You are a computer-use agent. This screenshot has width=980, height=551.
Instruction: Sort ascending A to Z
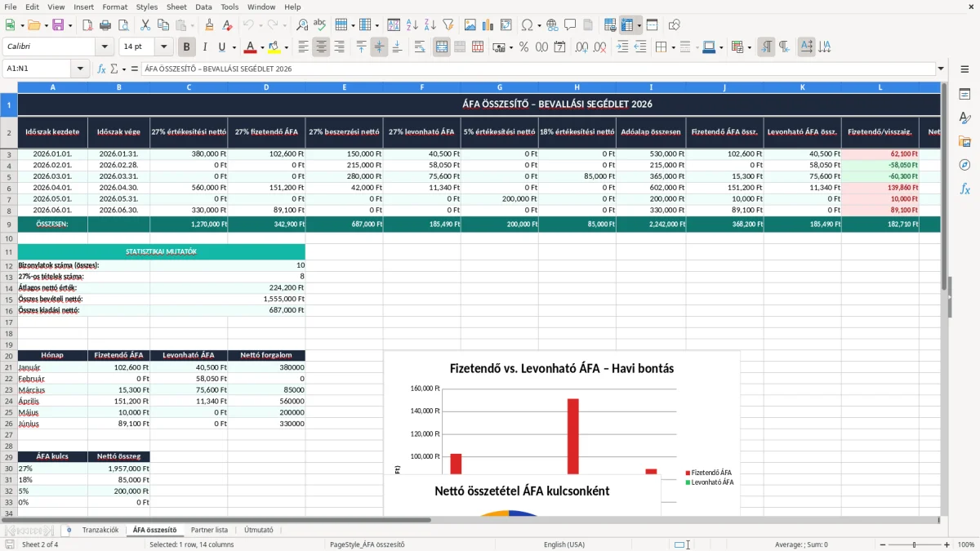(412, 25)
